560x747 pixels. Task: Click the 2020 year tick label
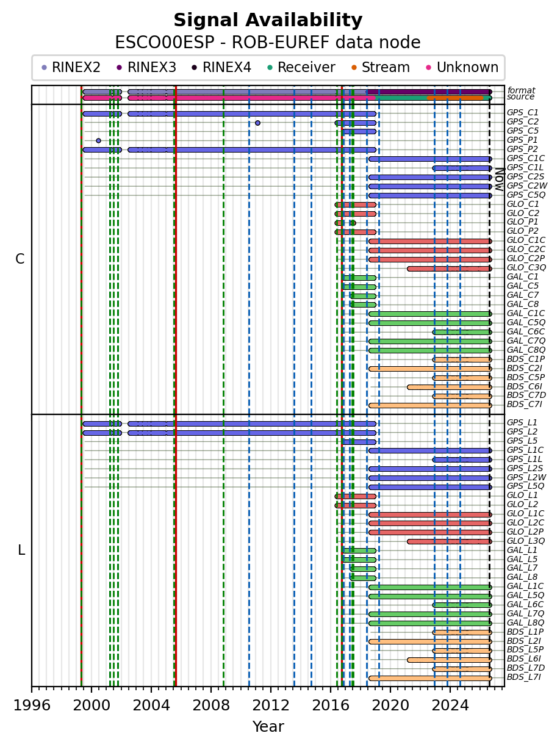click(x=390, y=706)
